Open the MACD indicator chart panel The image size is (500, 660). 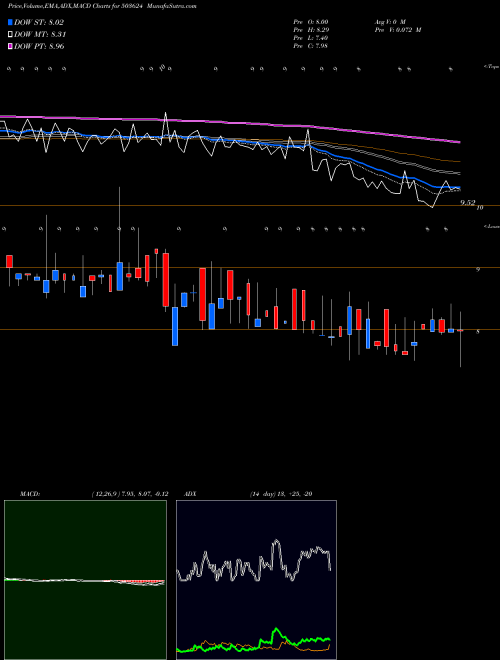[x=85, y=580]
